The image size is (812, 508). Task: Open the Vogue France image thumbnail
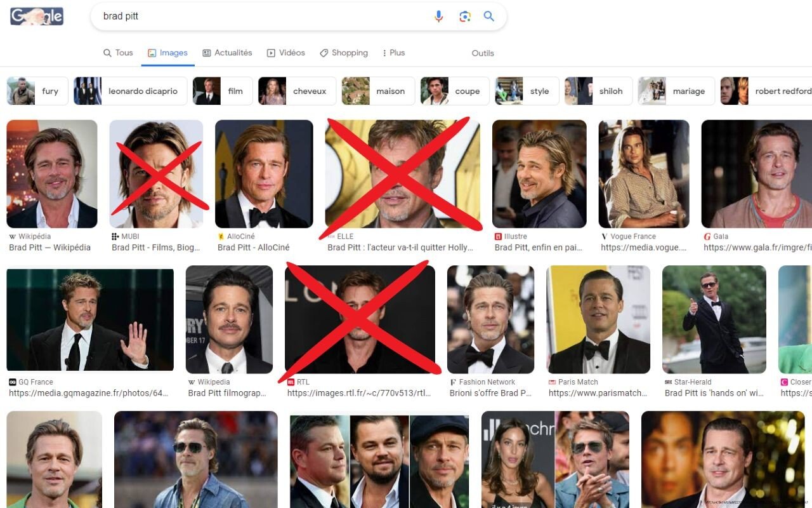pyautogui.click(x=644, y=174)
